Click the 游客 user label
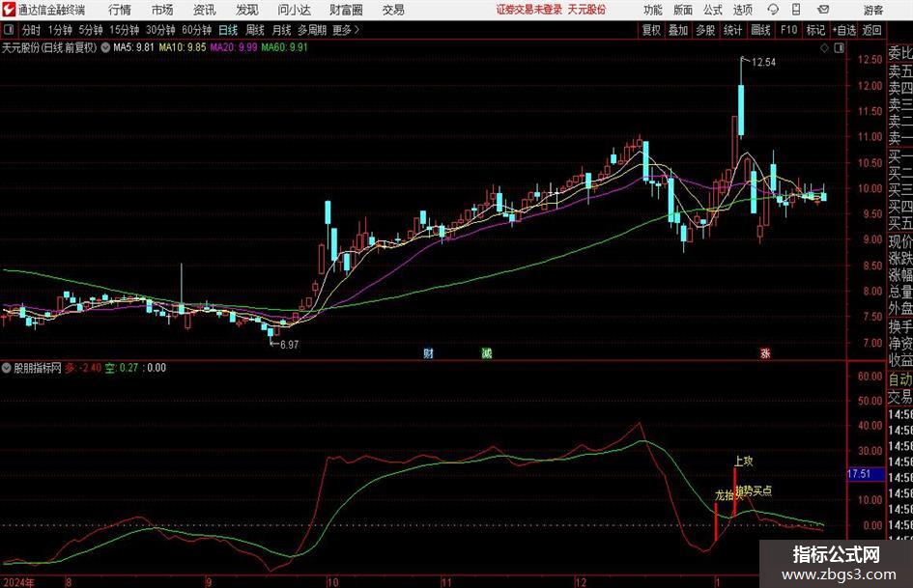Viewport: 913px width, 588px height. [x=873, y=10]
